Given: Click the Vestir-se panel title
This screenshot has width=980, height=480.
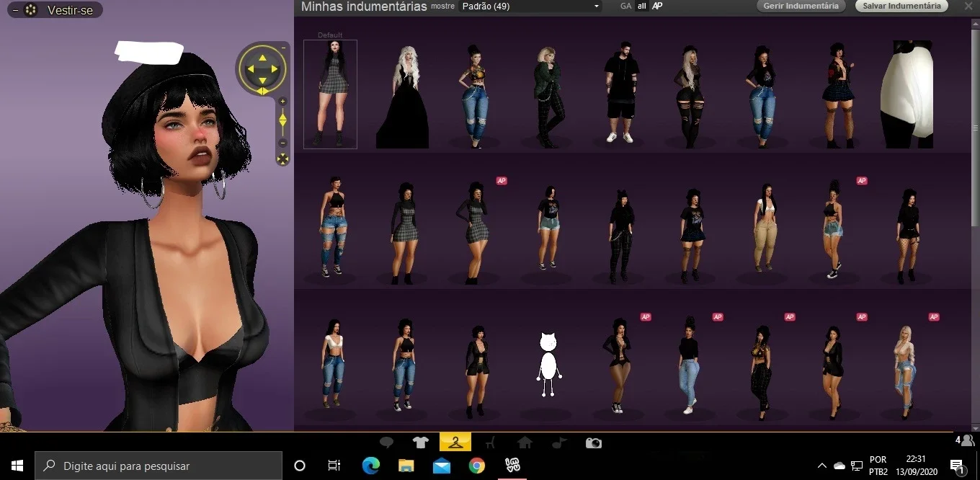Looking at the screenshot, I should (70, 10).
